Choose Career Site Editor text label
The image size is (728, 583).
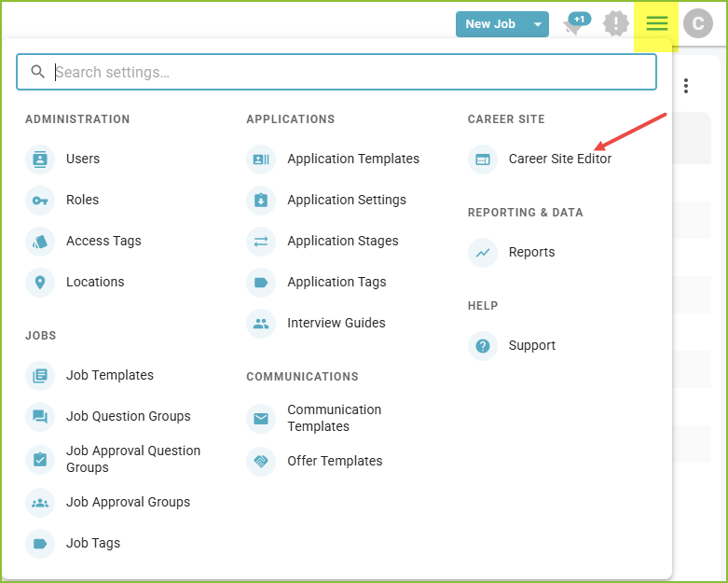(560, 159)
